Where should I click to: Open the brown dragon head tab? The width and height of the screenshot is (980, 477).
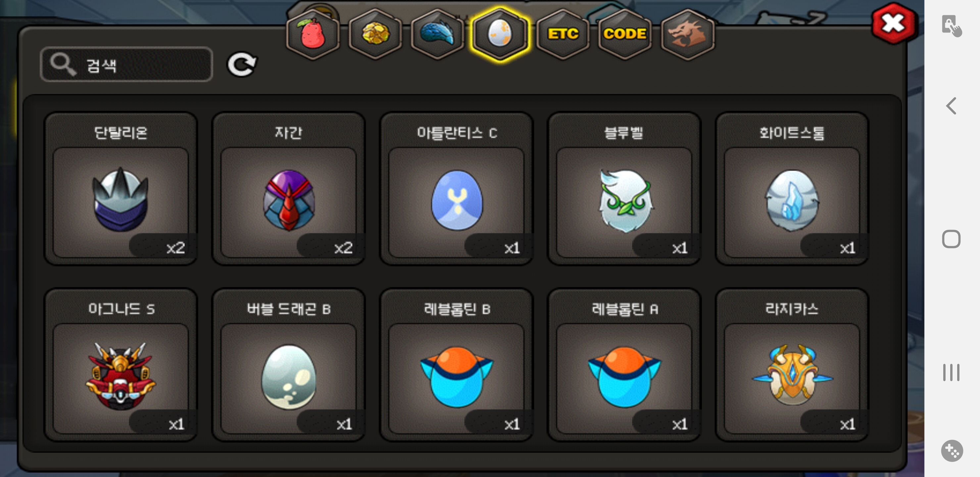pyautogui.click(x=687, y=34)
